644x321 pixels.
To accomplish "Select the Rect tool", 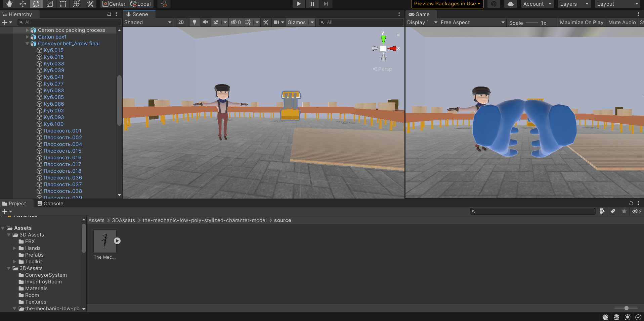I will (63, 4).
